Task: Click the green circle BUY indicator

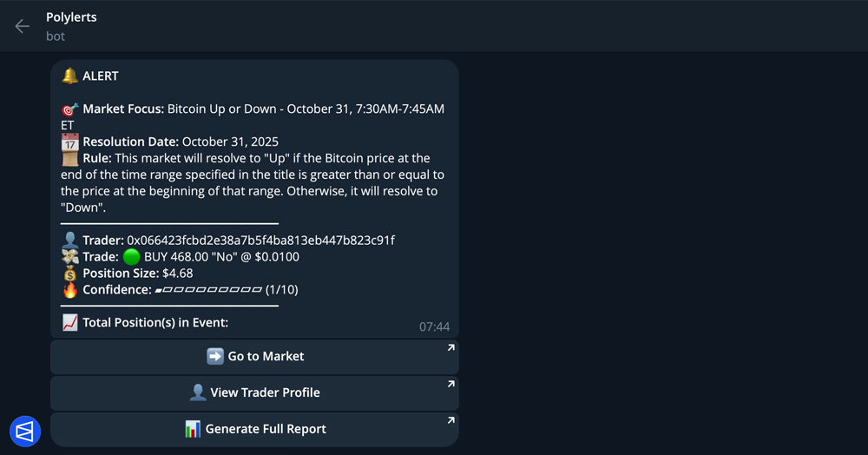Action: pos(131,256)
